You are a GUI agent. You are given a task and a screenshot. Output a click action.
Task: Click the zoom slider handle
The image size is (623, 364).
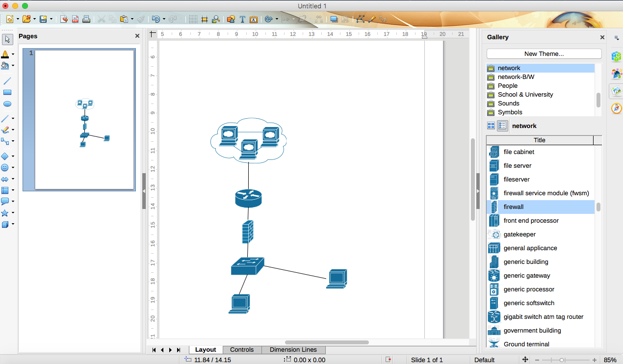[562, 360]
